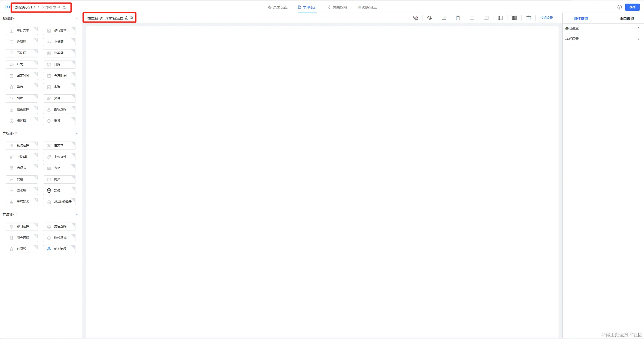Click the eye preview icon
Screen dimensions: 644x339
[x=430, y=18]
